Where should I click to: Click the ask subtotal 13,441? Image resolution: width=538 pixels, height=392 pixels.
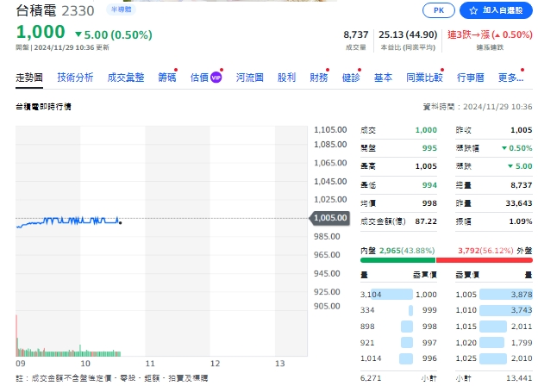[x=519, y=378]
